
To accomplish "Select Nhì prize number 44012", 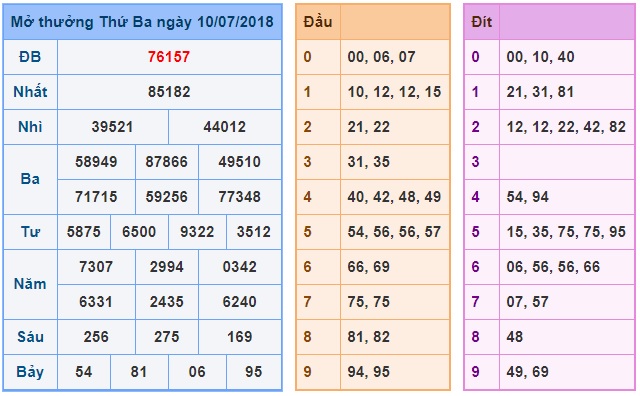I will coord(224,127).
